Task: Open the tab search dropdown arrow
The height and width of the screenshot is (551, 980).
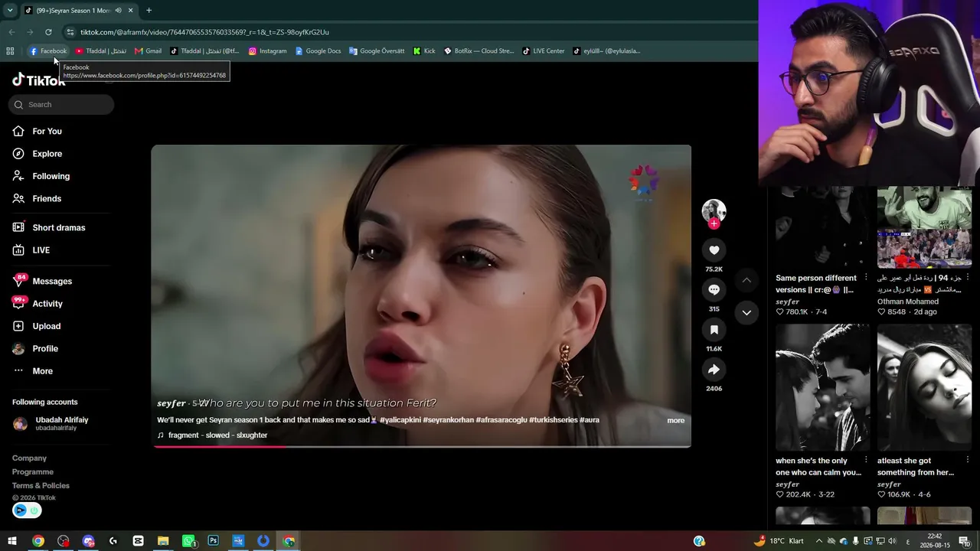Action: pos(10,11)
